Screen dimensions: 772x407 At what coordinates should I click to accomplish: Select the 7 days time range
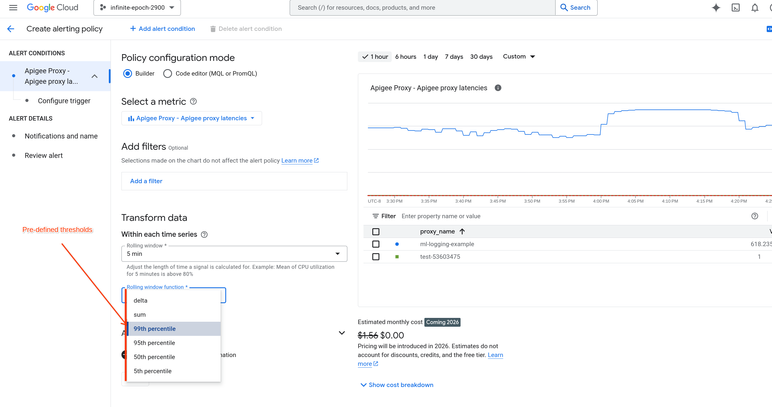tap(454, 57)
